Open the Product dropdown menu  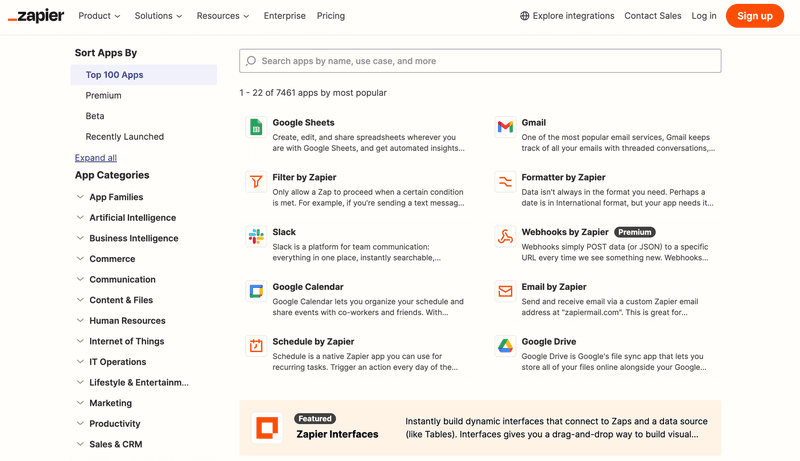99,16
